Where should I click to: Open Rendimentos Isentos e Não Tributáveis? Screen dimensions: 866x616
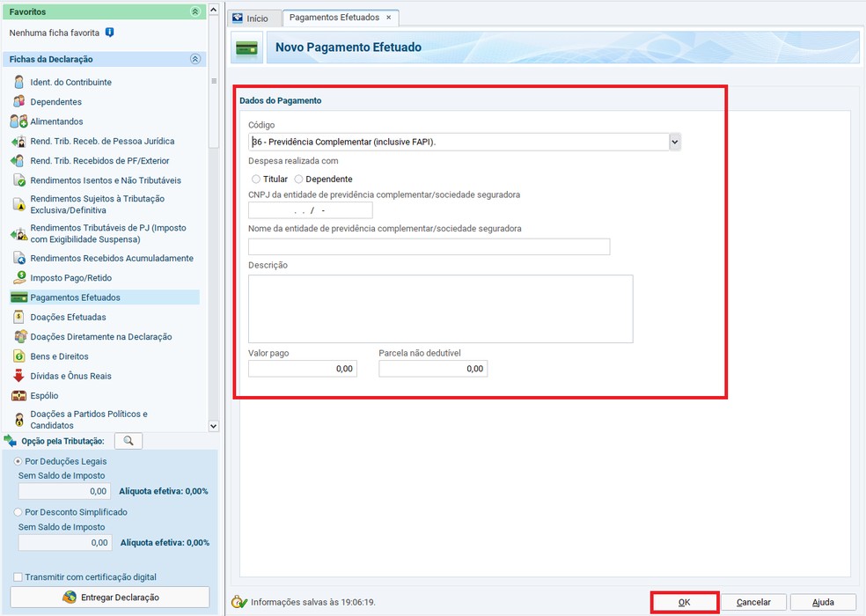(106, 180)
